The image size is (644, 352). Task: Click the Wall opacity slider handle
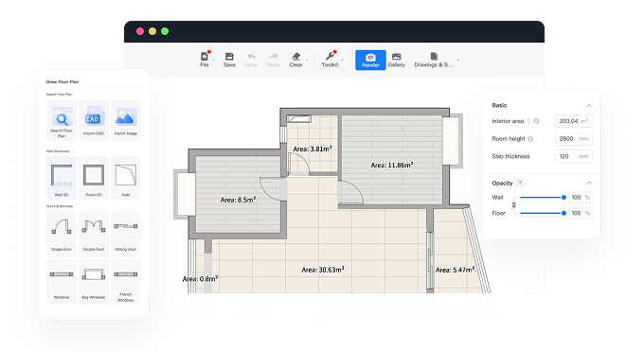click(x=563, y=198)
